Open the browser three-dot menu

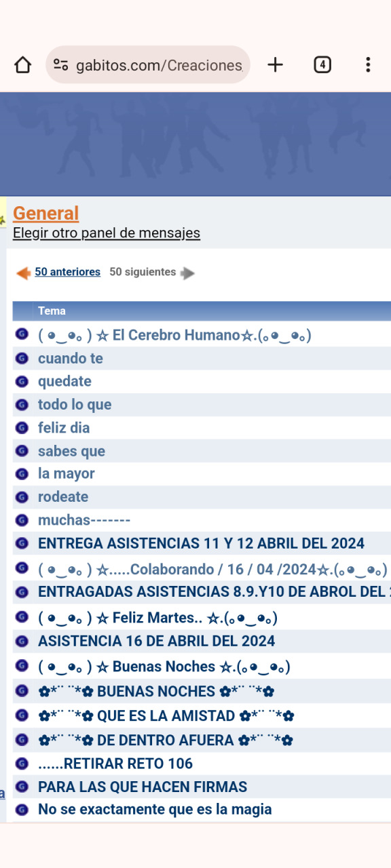click(368, 65)
